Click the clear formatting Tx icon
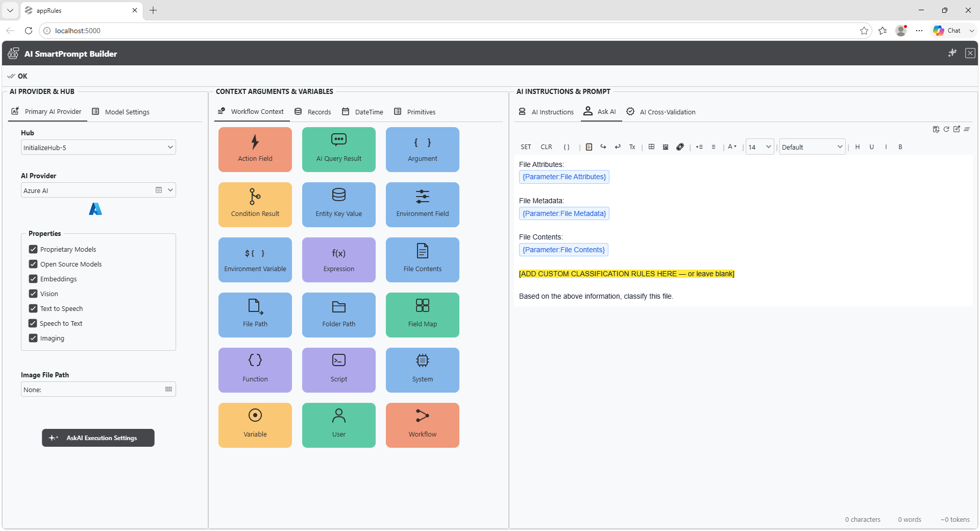The height and width of the screenshot is (531, 980). (632, 147)
